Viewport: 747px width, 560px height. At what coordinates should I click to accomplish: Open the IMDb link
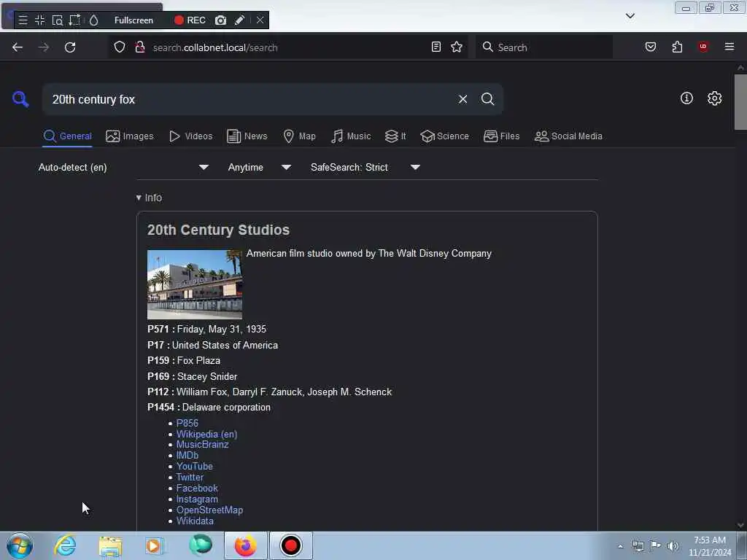pyautogui.click(x=187, y=455)
